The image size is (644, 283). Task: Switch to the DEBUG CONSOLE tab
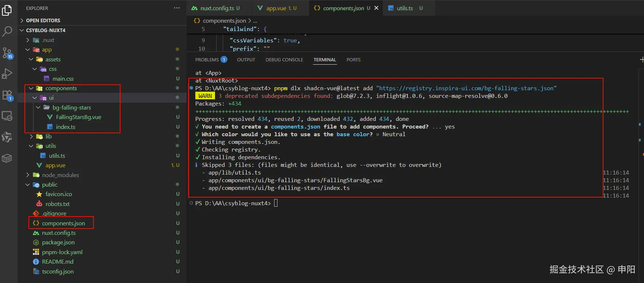[284, 60]
